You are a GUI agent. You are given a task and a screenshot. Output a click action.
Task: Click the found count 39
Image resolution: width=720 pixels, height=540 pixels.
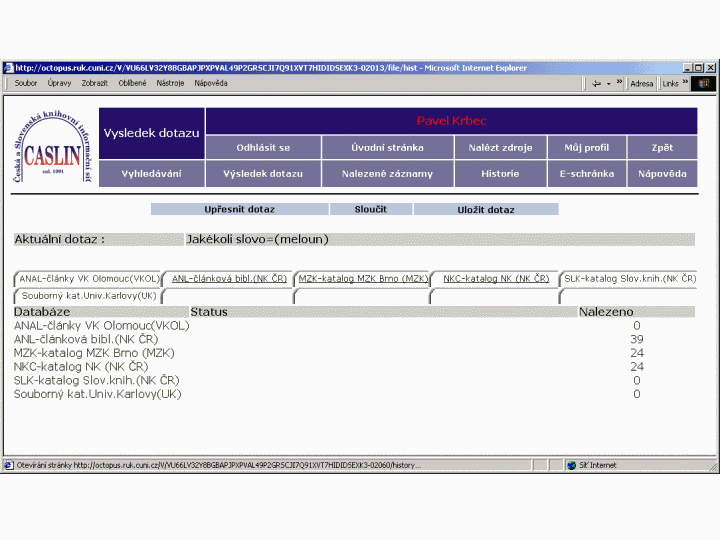pyautogui.click(x=636, y=339)
